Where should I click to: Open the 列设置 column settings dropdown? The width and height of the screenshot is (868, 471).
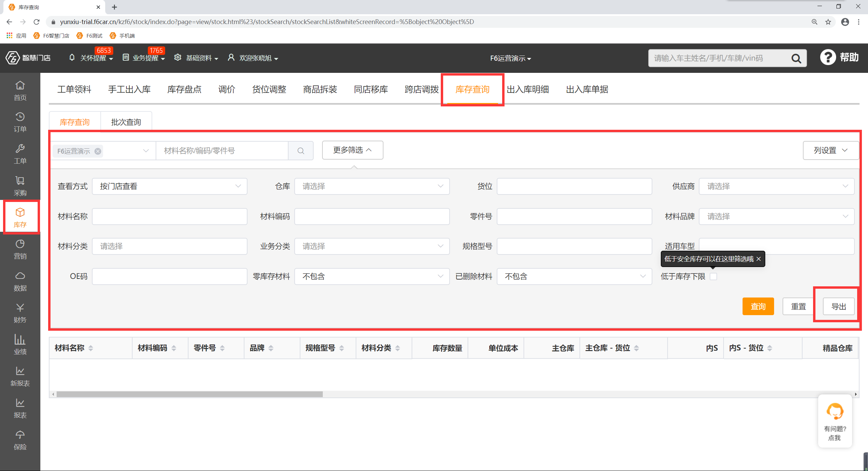tap(831, 150)
